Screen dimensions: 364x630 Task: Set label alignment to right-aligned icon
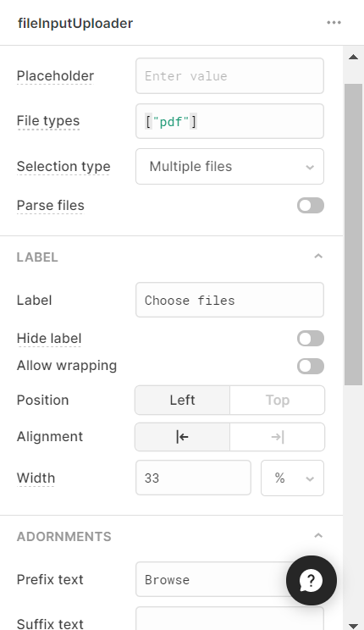point(277,437)
